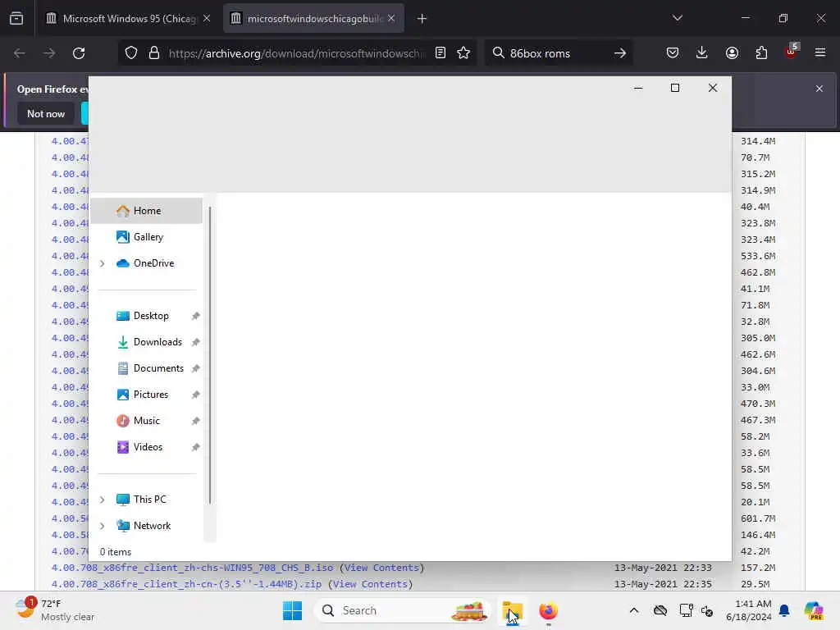This screenshot has width=840, height=630.
Task: Click the archive.org URL address field
Action: (x=297, y=53)
